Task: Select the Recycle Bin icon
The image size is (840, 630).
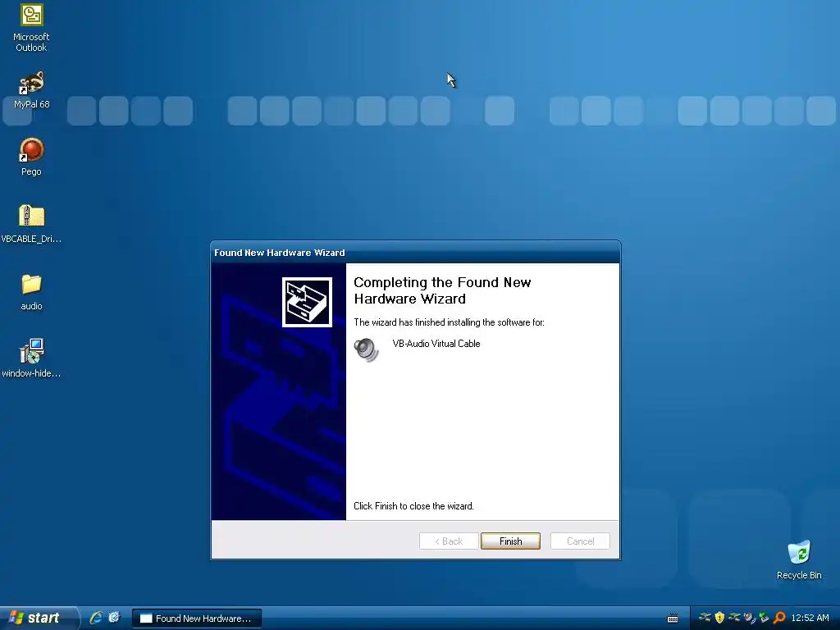Action: point(799,559)
